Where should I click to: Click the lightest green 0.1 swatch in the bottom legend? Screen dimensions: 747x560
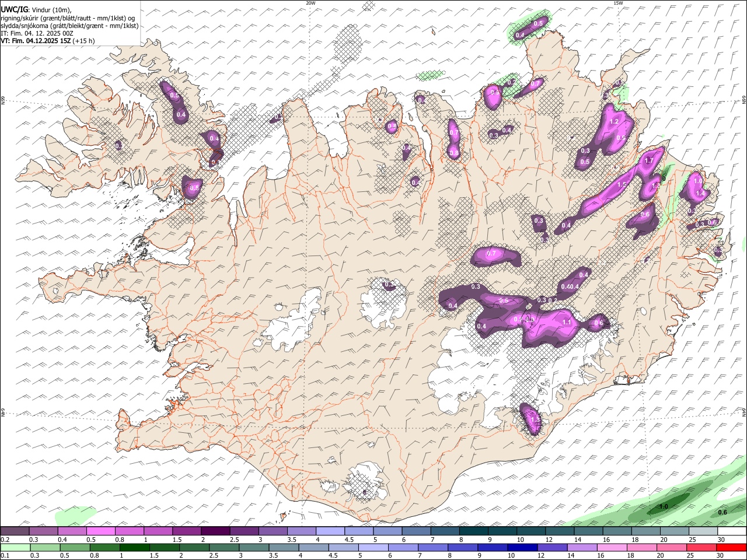pyautogui.click(x=16, y=547)
